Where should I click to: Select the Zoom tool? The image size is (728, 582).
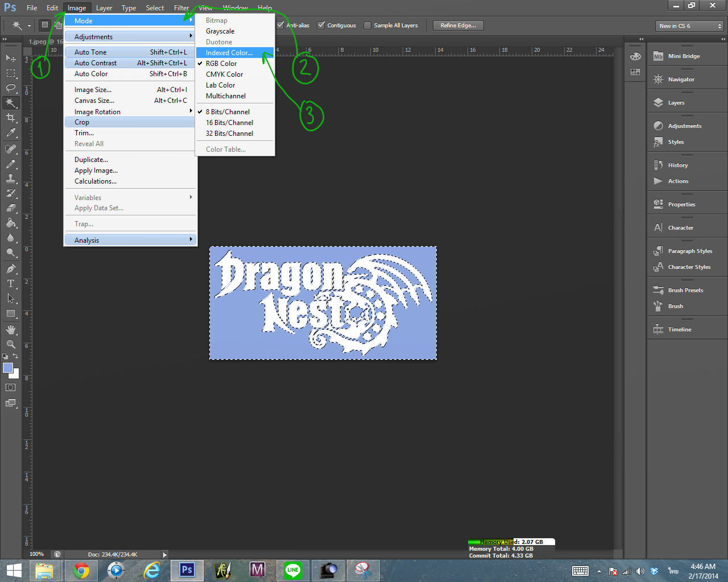coord(11,344)
